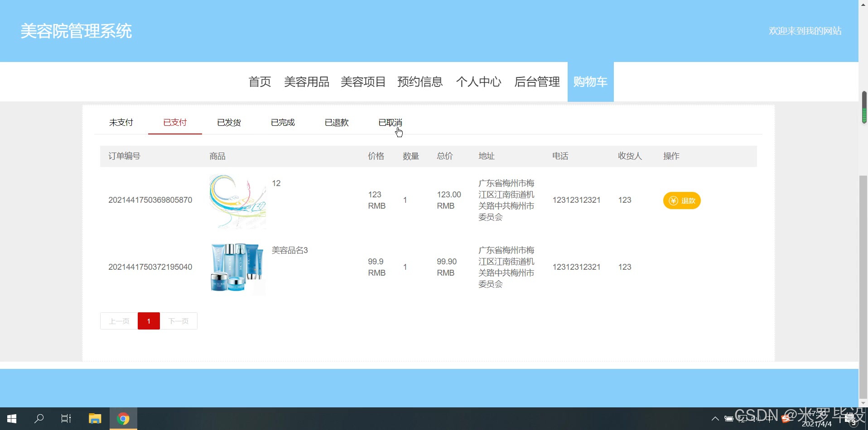The width and height of the screenshot is (868, 430).
Task: Switch to the 已发货 tab
Action: (229, 123)
